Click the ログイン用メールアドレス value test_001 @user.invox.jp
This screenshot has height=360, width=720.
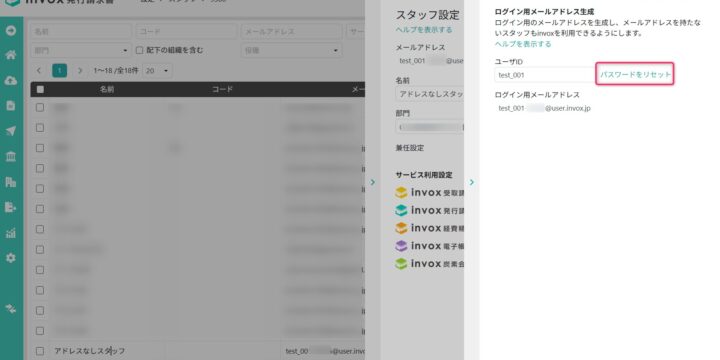545,108
